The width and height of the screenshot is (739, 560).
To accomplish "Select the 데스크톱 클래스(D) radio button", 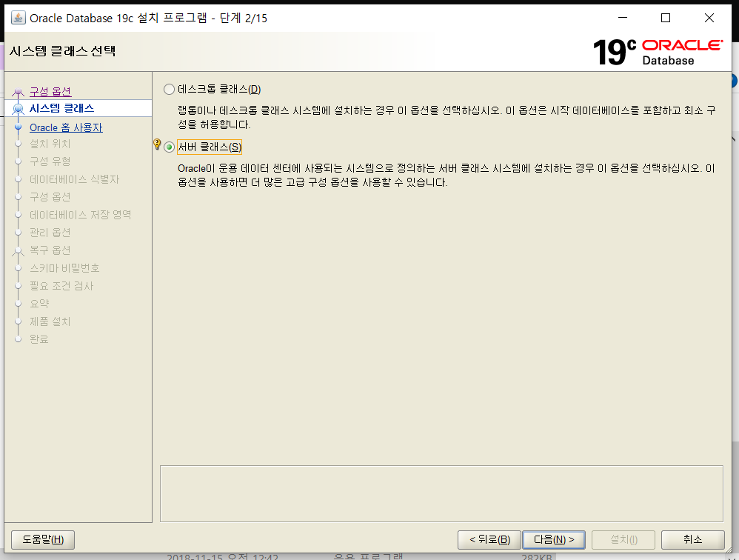I will [x=168, y=88].
